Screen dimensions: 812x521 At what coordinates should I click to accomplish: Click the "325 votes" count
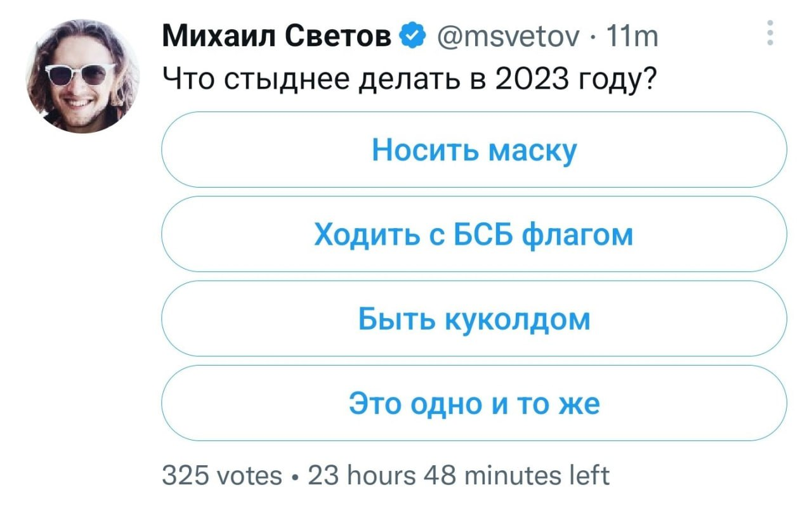point(221,475)
